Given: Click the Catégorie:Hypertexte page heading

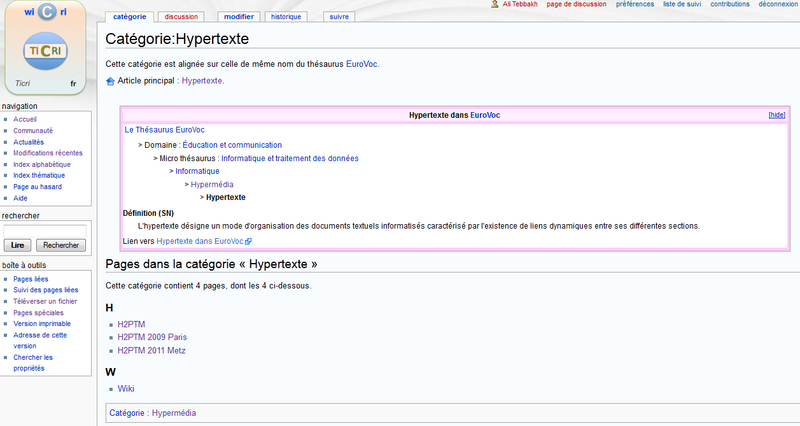Looking at the screenshot, I should pos(177,39).
